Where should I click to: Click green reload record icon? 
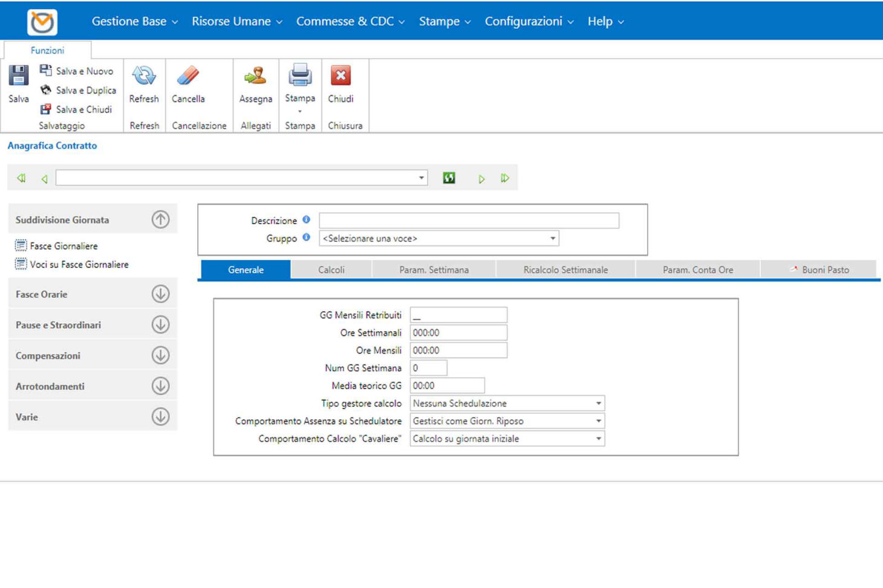pos(449,178)
